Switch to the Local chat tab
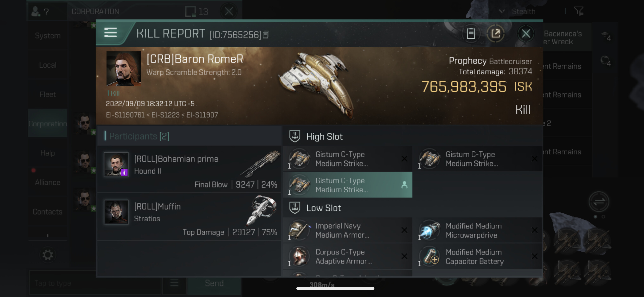 tap(47, 65)
